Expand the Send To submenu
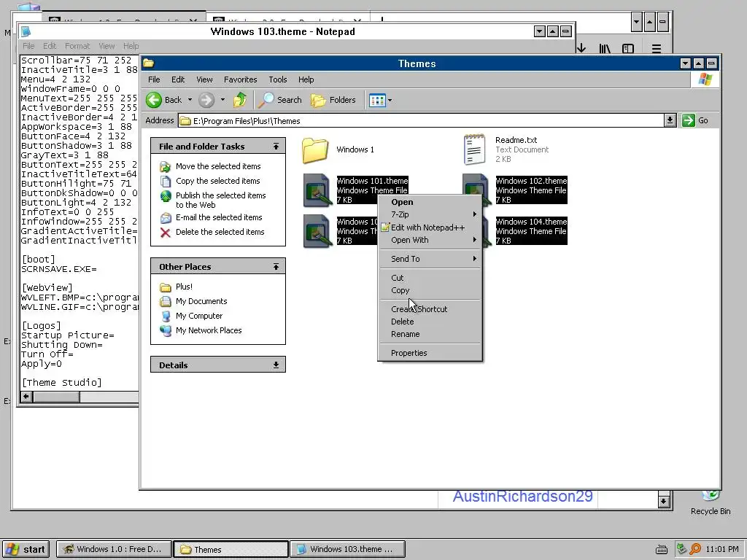The width and height of the screenshot is (747, 560). pos(474,259)
